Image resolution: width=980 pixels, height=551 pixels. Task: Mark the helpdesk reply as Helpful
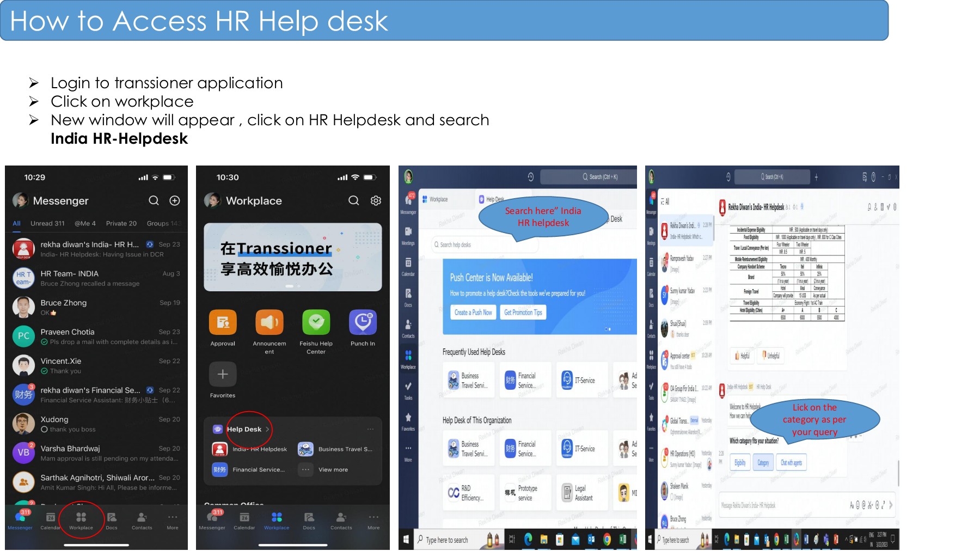pos(742,356)
